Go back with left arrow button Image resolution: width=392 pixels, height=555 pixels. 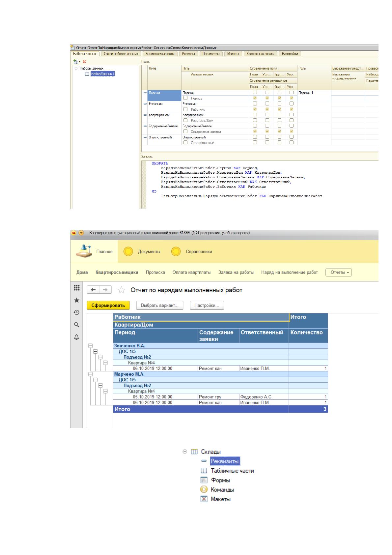click(93, 290)
